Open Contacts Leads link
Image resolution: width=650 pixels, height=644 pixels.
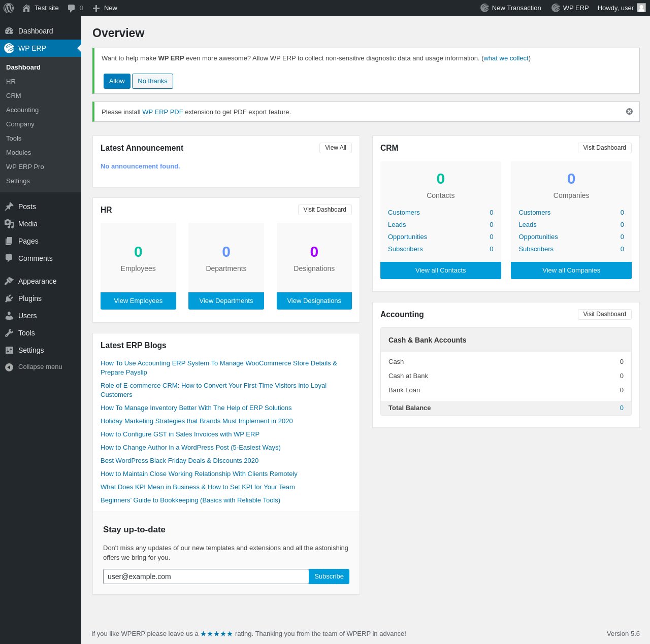[x=397, y=225]
